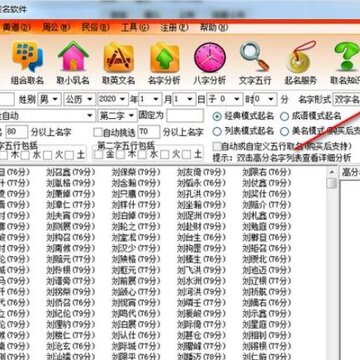
Task: Open the 组合取名 tool
Action: coord(27,63)
